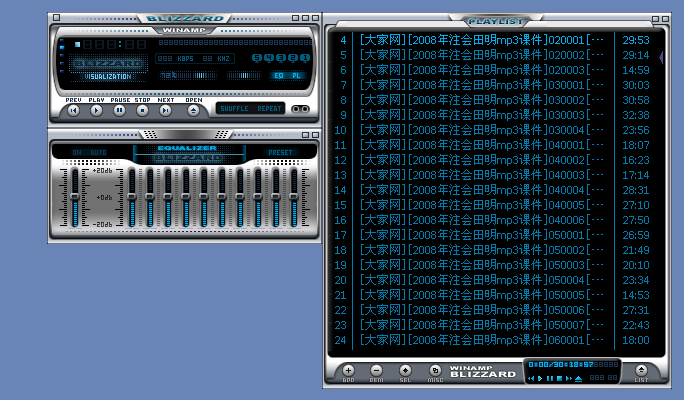Click the 32:38 duration of track 9
Viewport: 684px width, 400px height.
pyautogui.click(x=636, y=115)
